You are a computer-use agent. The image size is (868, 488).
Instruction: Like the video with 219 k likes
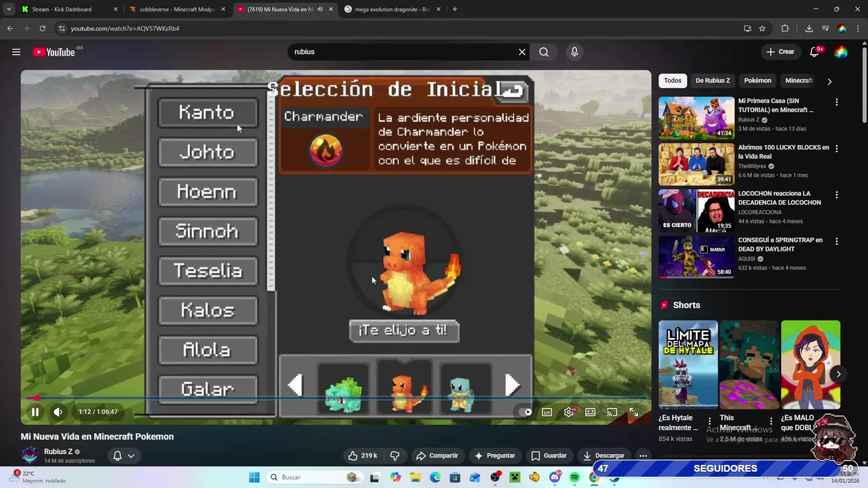pyautogui.click(x=362, y=455)
